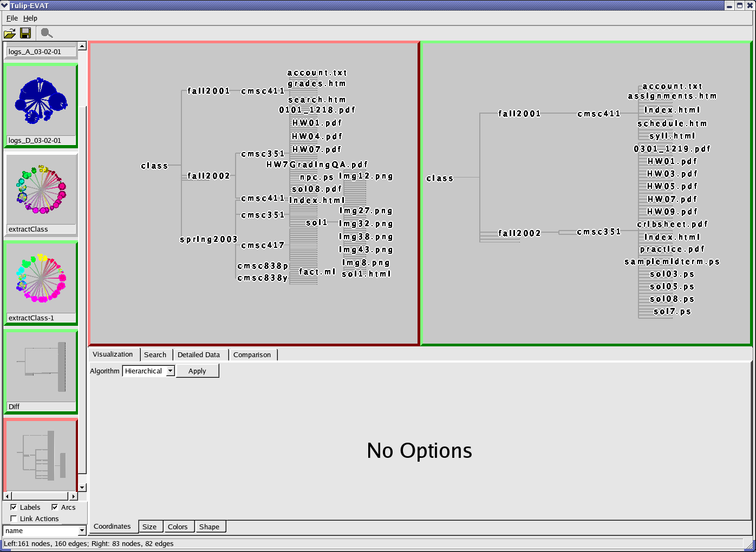Select the extractClass-1 graph thumbnail
This screenshot has height=552, width=756.
pos(41,279)
